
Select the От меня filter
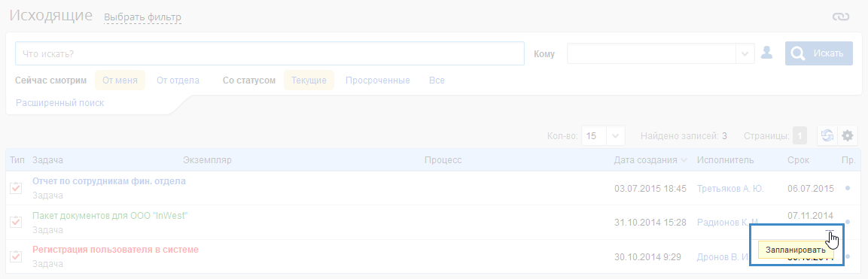[x=120, y=80]
